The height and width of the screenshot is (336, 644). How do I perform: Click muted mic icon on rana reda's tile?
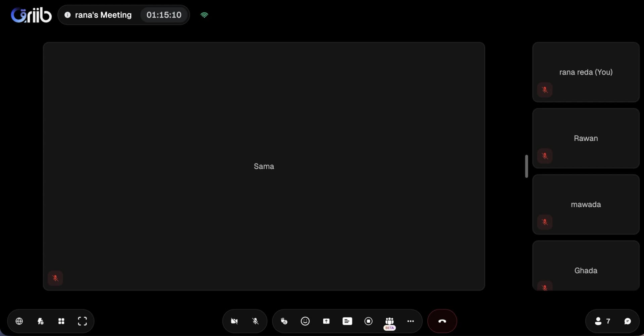tap(545, 90)
